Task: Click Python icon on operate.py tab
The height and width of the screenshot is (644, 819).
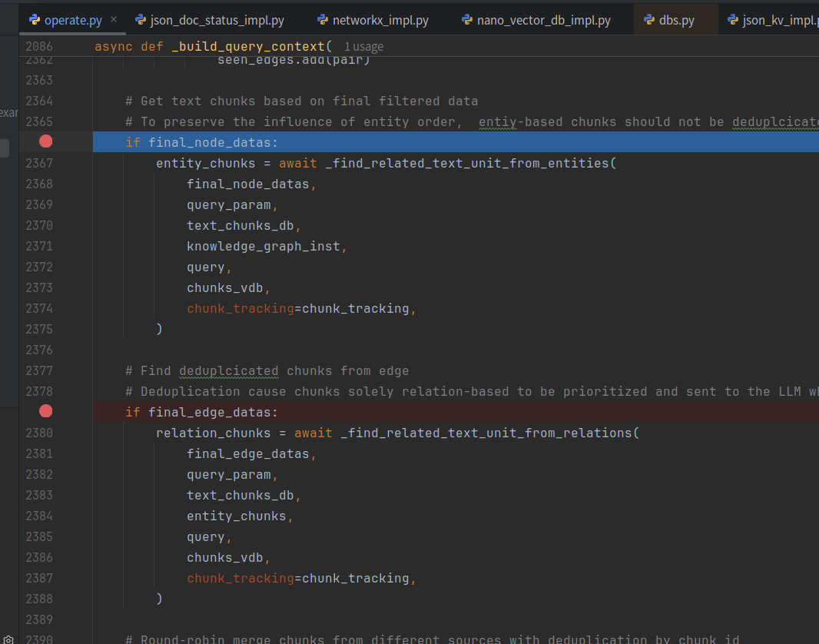Action: [35, 20]
